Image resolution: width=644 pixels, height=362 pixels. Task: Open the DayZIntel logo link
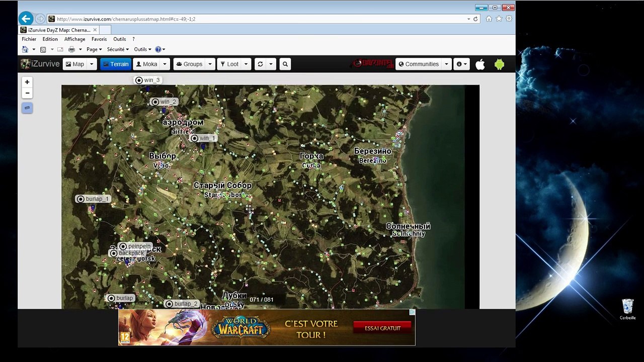coord(373,63)
